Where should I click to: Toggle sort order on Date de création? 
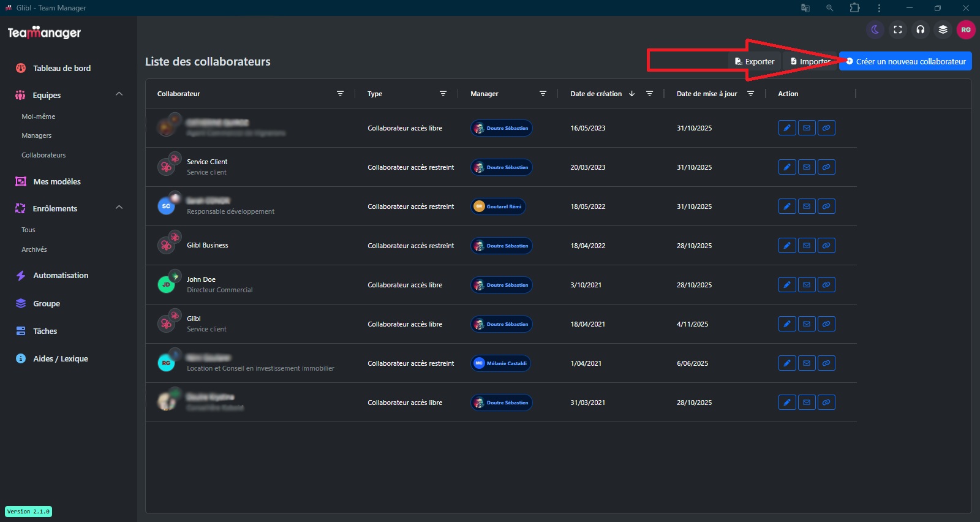[631, 94]
